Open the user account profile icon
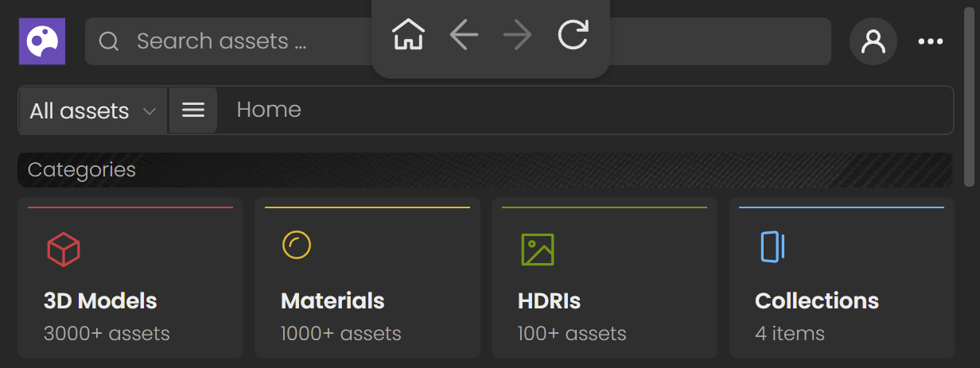 873,41
